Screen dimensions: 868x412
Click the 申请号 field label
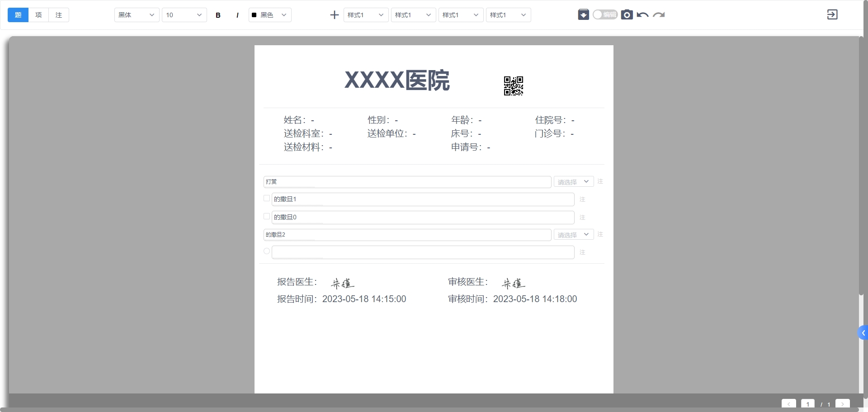tap(467, 147)
